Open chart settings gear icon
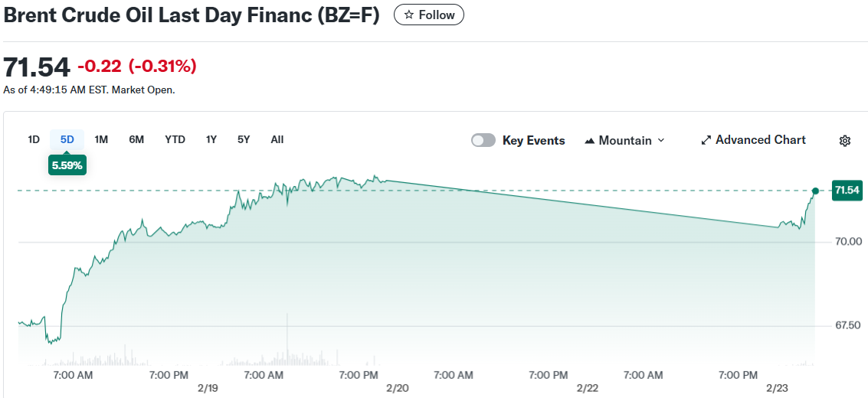The height and width of the screenshot is (398, 868). [x=845, y=141]
